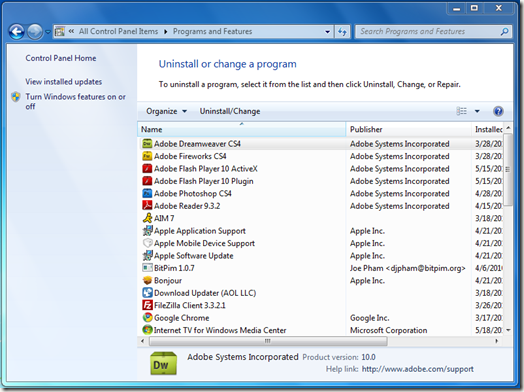524x392 pixels.
Task: Click the Apple Software Update icon
Action: pos(147,255)
